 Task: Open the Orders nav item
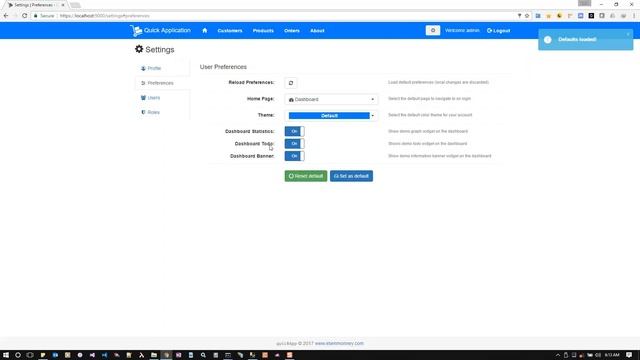click(x=292, y=31)
